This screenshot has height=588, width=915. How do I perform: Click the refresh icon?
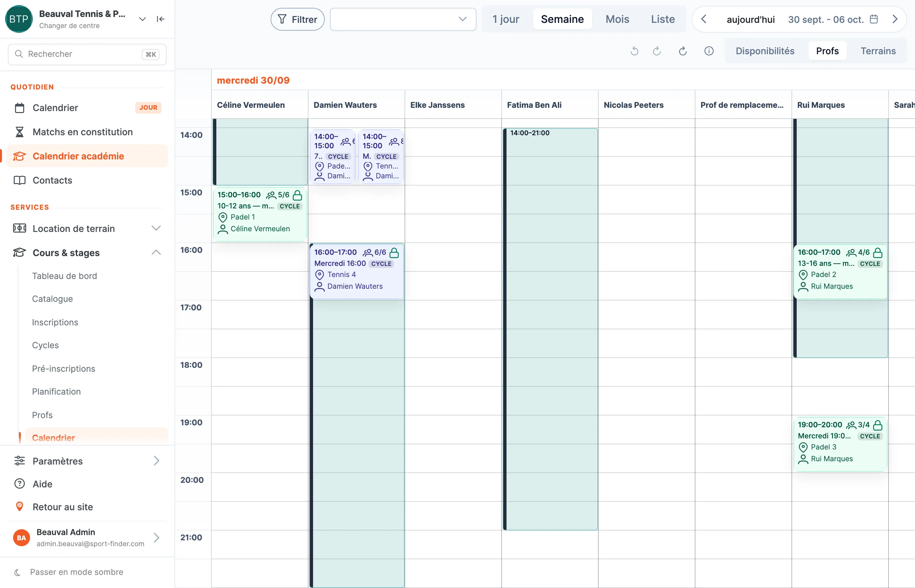point(683,51)
